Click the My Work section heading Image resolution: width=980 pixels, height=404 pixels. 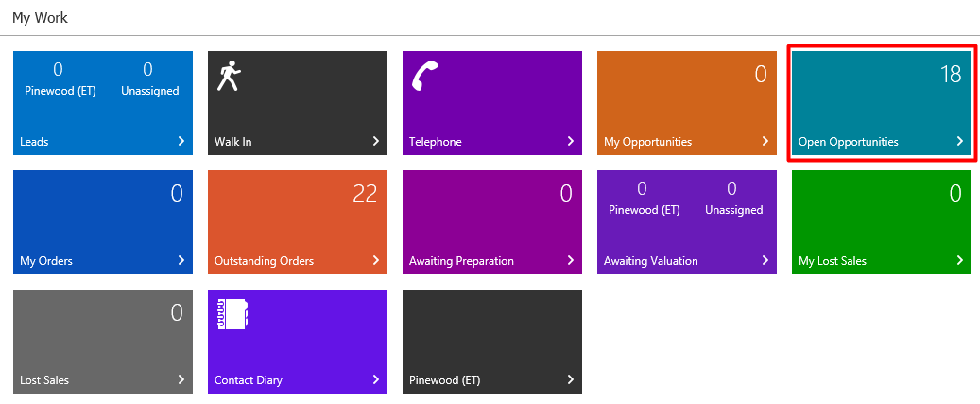40,18
